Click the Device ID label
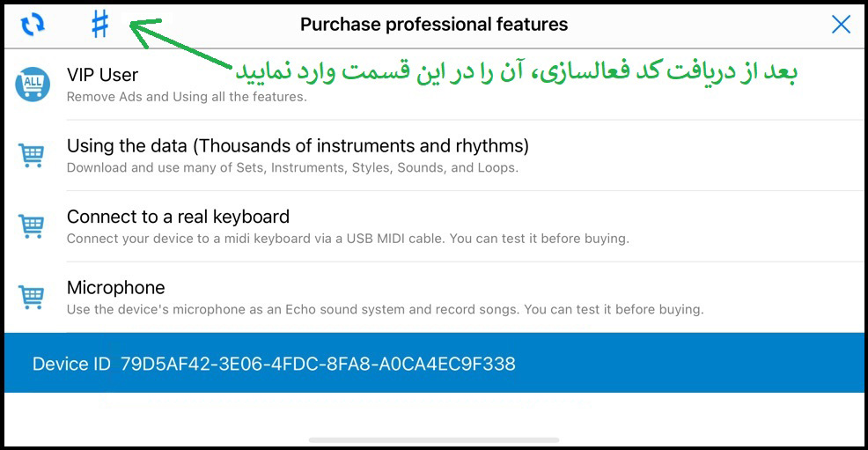Image resolution: width=868 pixels, height=450 pixels. tap(71, 364)
